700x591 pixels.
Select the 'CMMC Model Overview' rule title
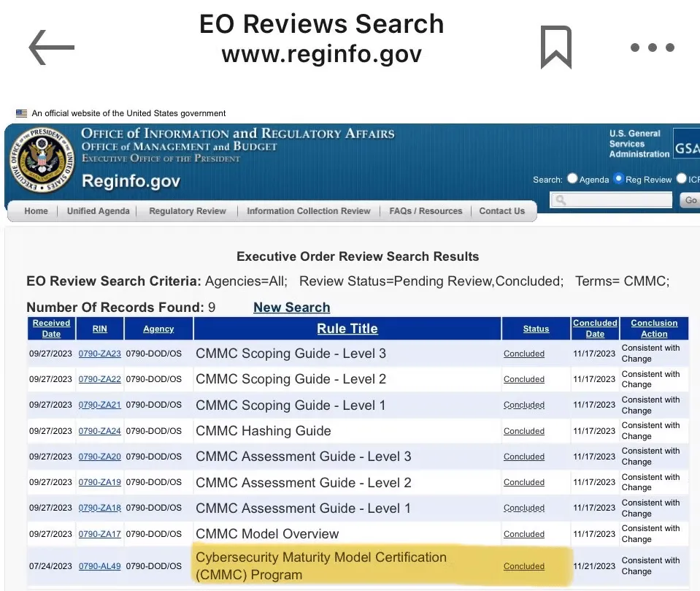tap(267, 534)
